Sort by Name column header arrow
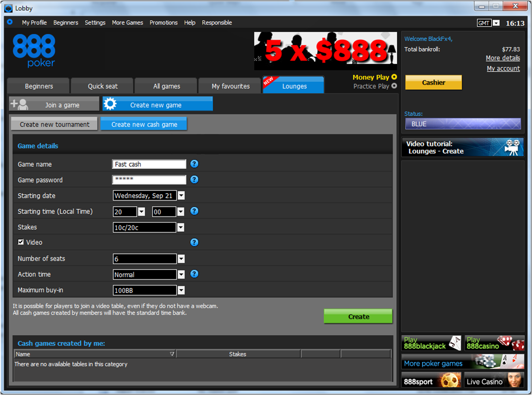Screen dimensions: 532x395 click(172, 354)
